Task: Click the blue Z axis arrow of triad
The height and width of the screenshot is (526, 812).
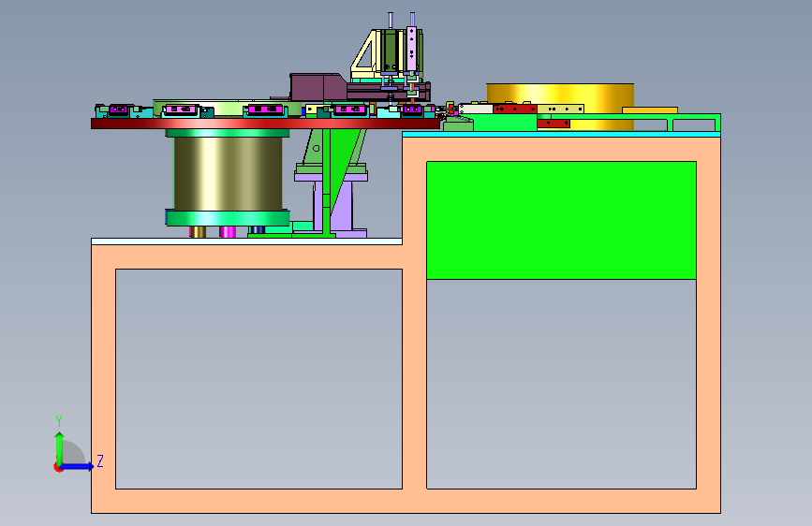Action: pos(78,466)
